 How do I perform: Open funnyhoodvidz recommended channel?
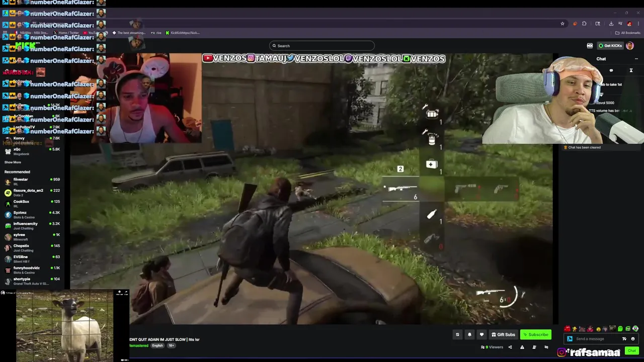(31, 270)
